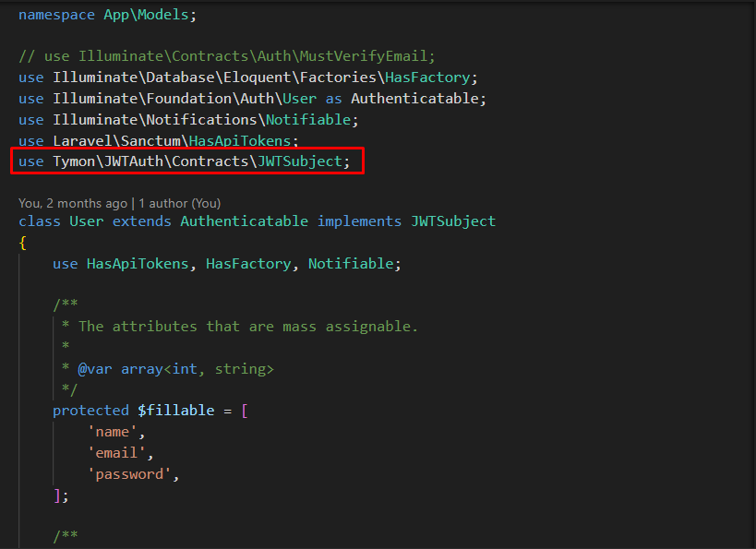Viewport: 756px width, 549px height.
Task: Click 'User' in the 'User as Authenticatable' import
Action: point(299,99)
